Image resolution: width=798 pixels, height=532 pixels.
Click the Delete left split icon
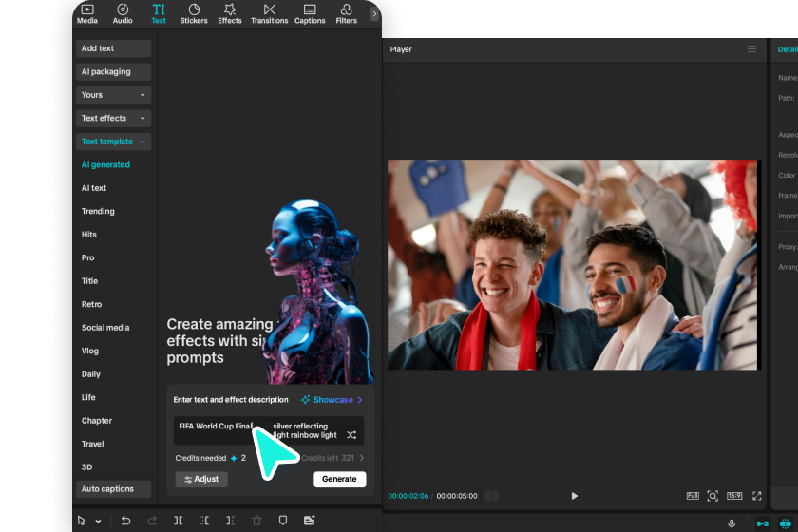tap(204, 521)
